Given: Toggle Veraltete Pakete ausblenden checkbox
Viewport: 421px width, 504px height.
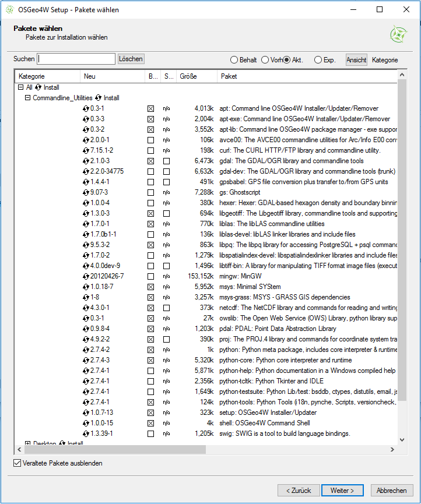Looking at the screenshot, I should 17,463.
